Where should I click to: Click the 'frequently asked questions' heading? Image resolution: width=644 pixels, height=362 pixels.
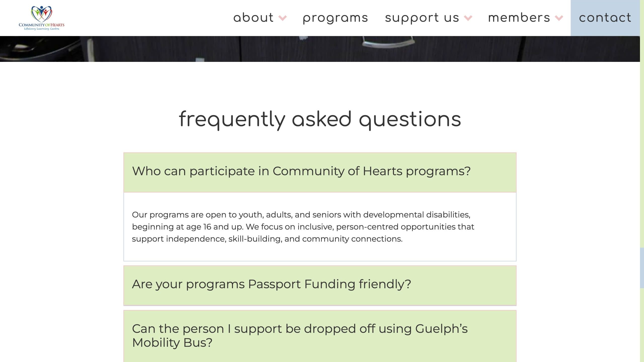[x=320, y=119]
